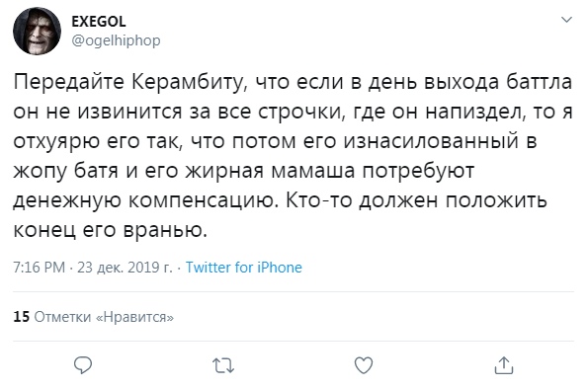
Task: View the 15 likes count
Action: click(x=21, y=317)
